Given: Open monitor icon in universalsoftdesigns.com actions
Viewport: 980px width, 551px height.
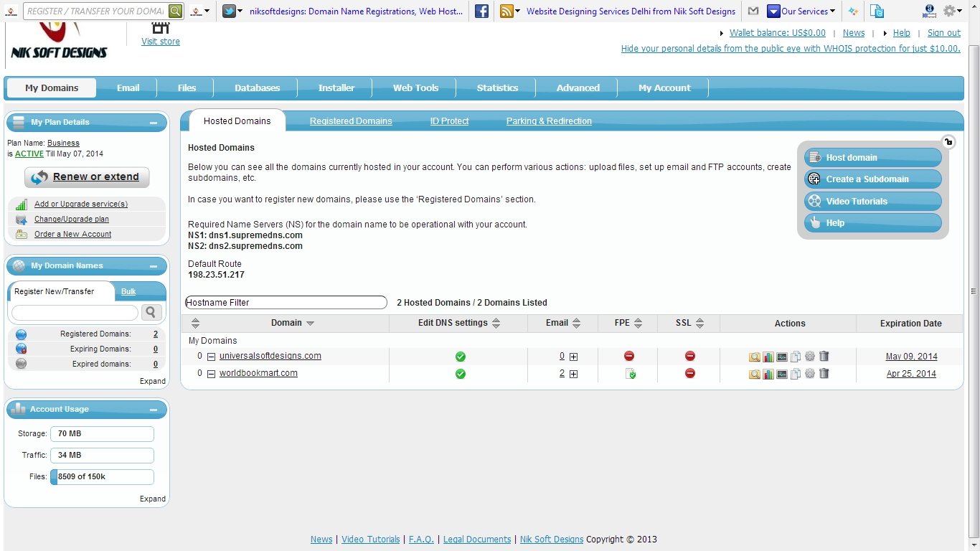Looking at the screenshot, I should 782,357.
